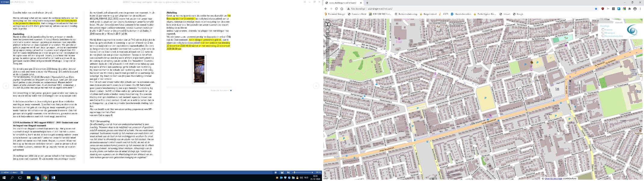This screenshot has height=181, width=644.
Task: Enable the IM-wegen overlay checkbox
Action: (603, 33)
